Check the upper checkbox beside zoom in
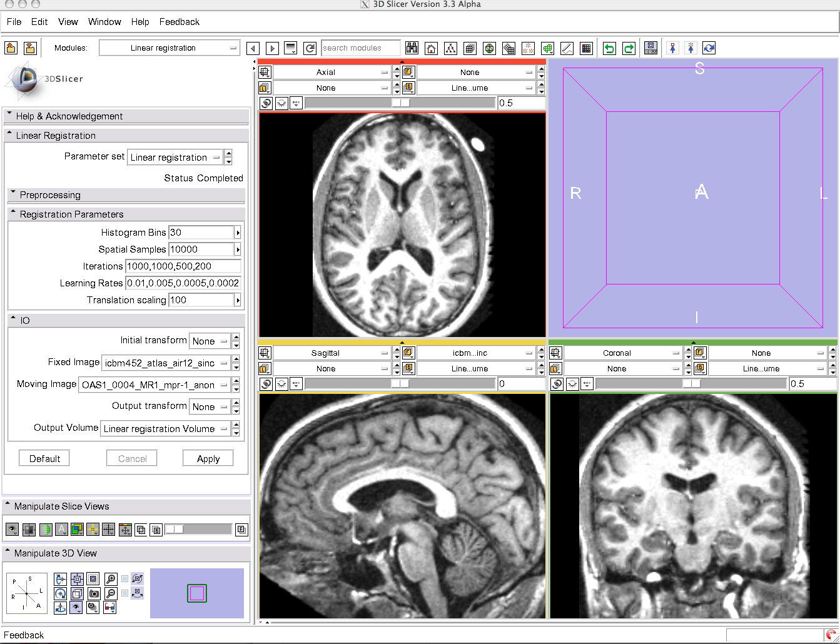 coord(125,579)
